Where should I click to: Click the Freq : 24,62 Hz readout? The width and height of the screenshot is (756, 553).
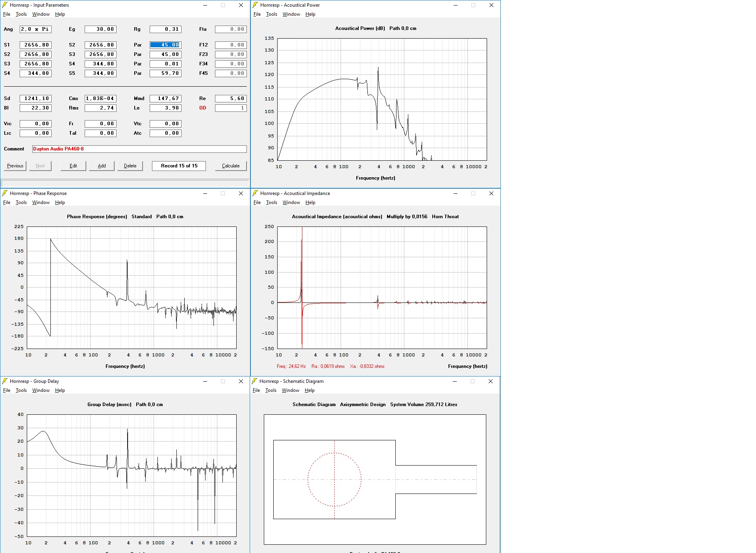tap(291, 366)
